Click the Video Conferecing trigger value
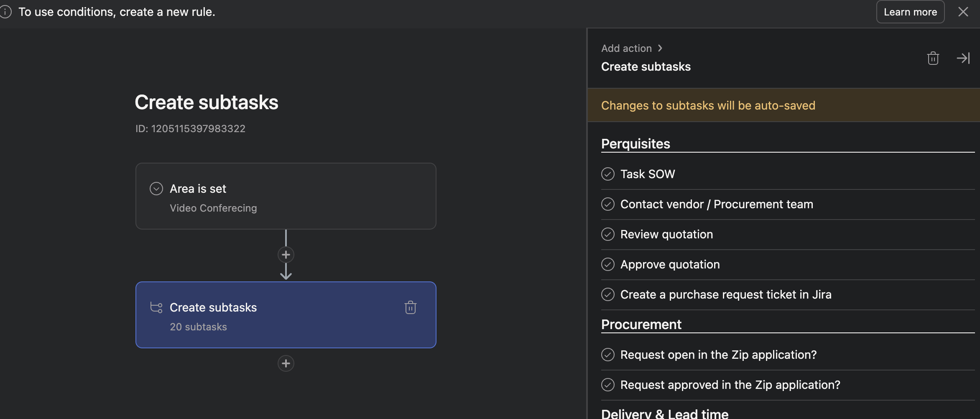This screenshot has height=419, width=980. (x=213, y=208)
